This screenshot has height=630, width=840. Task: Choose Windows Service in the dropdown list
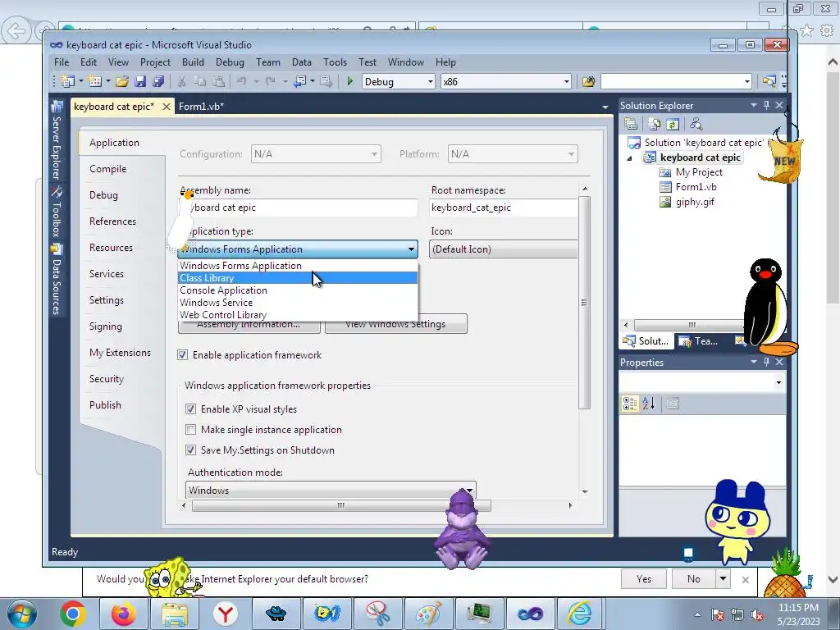pyautogui.click(x=298, y=303)
